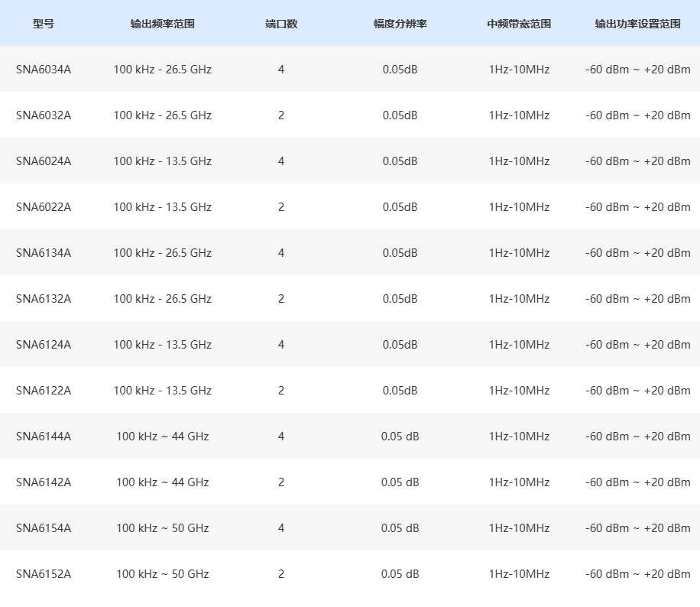700x607 pixels.
Task: Click the 1Hz-10MHz cell in the SNA6134A row
Action: [x=519, y=253]
